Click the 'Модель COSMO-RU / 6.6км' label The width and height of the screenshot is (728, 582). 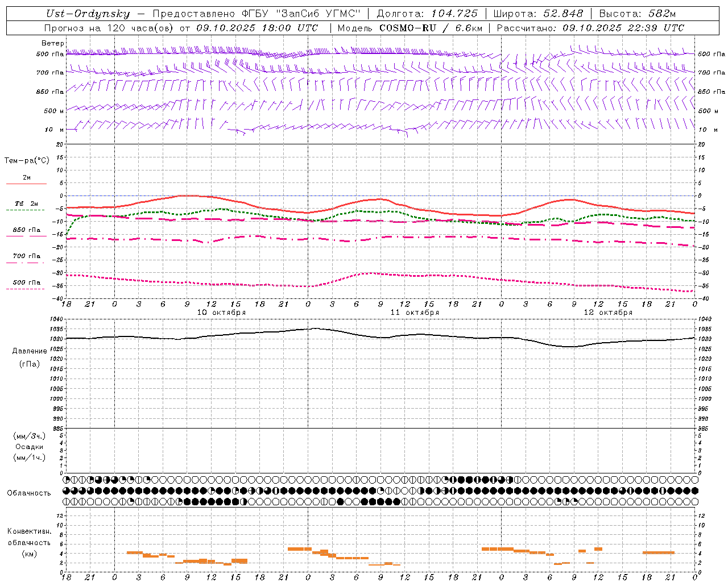point(409,28)
